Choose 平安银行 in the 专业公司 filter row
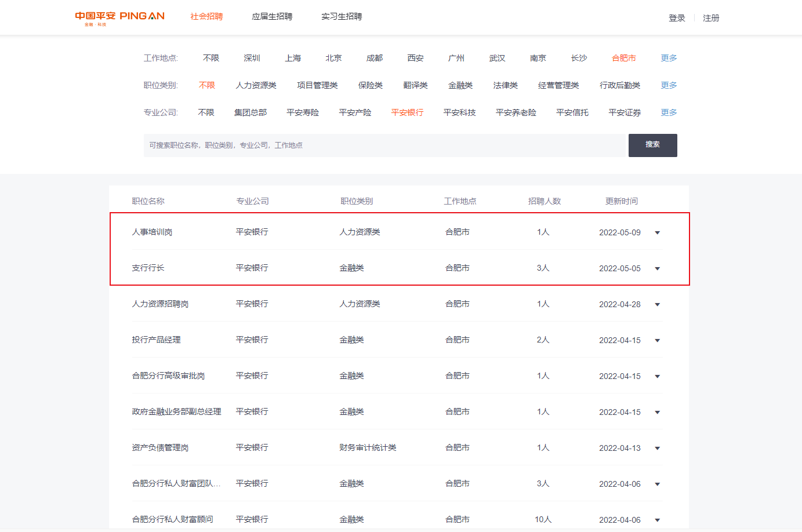802x532 pixels. pos(407,112)
